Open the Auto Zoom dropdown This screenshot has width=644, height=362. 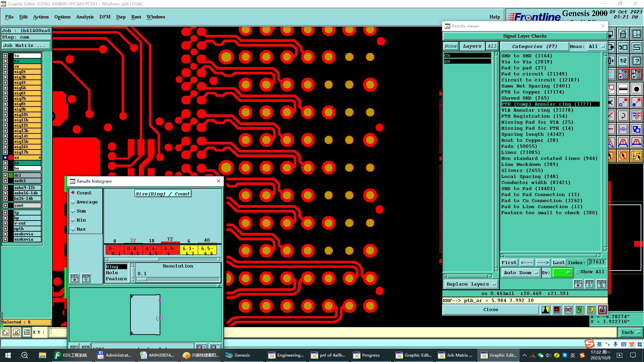point(521,273)
